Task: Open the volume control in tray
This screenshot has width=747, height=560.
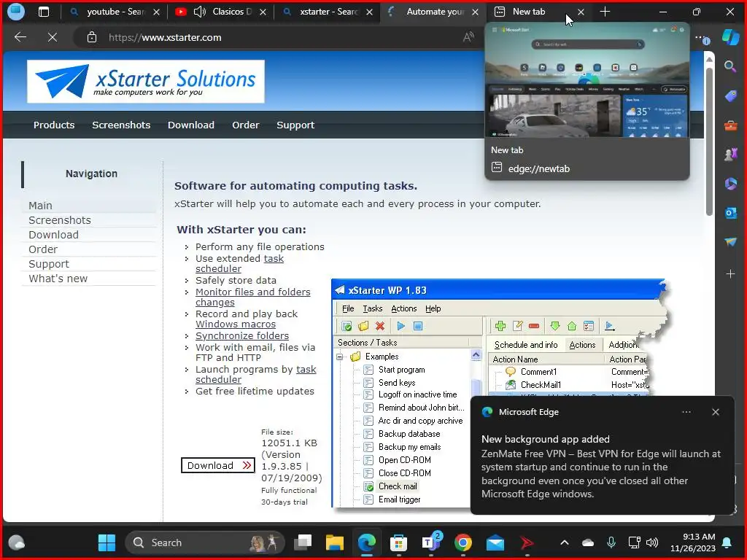Action: tap(652, 542)
